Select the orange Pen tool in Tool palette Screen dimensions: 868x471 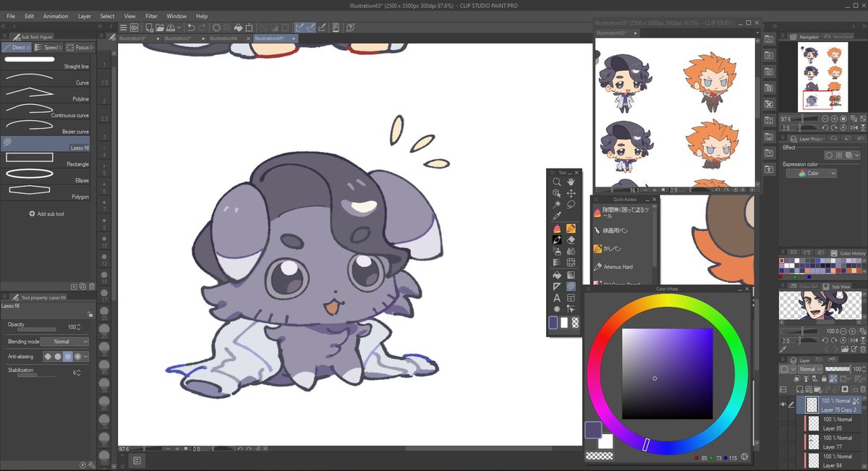(571, 229)
